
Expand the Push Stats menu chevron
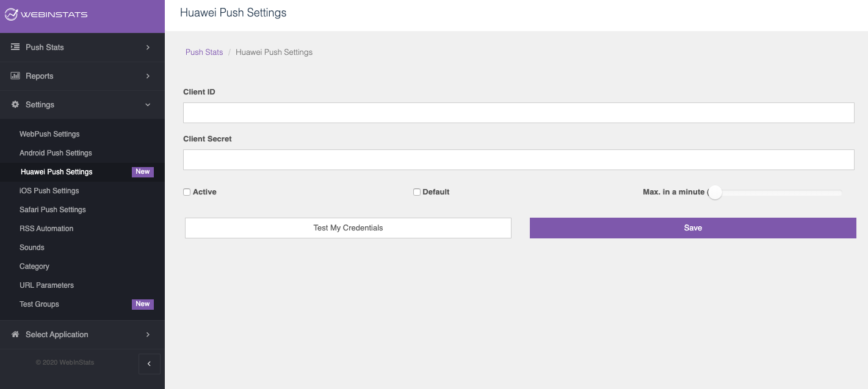tap(148, 47)
